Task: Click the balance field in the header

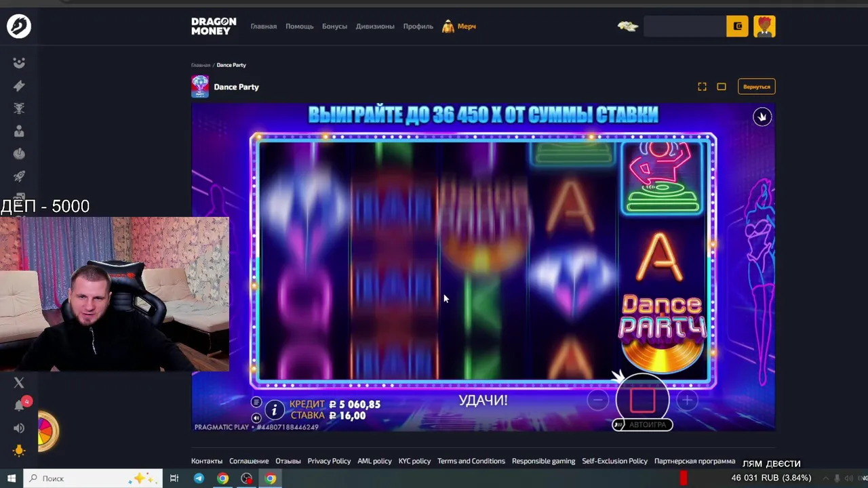Action: [685, 26]
